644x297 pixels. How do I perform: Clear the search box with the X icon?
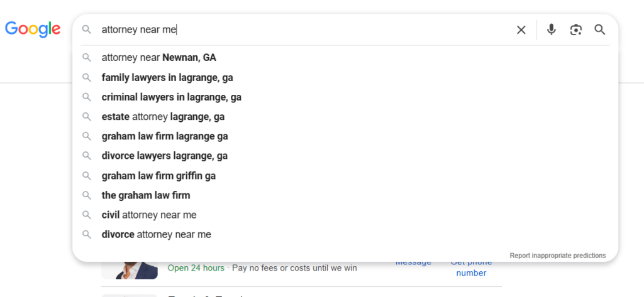[521, 30]
